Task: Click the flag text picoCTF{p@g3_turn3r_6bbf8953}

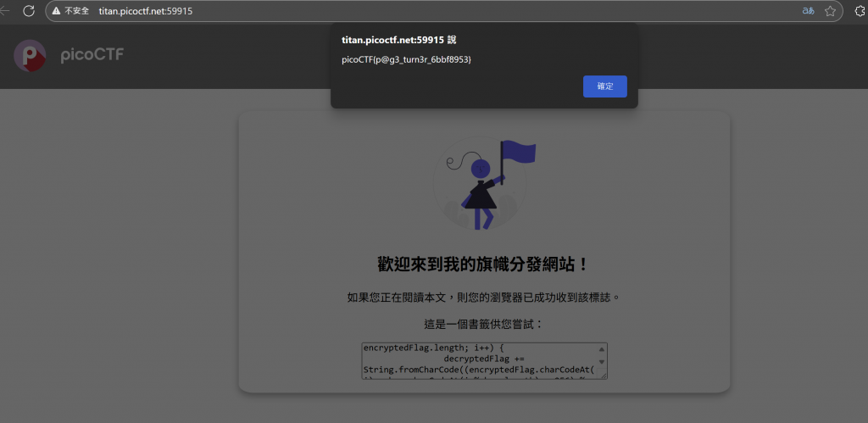Action: coord(406,59)
